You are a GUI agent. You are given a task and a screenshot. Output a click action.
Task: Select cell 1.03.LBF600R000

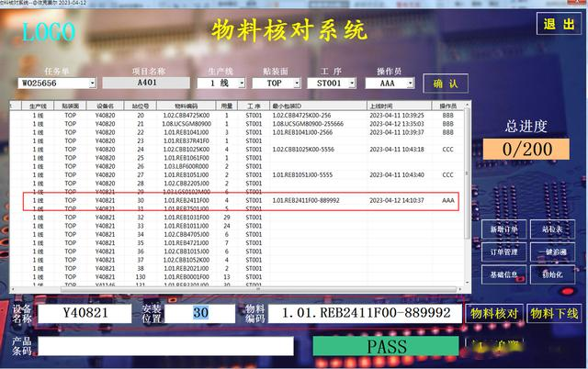(187, 166)
